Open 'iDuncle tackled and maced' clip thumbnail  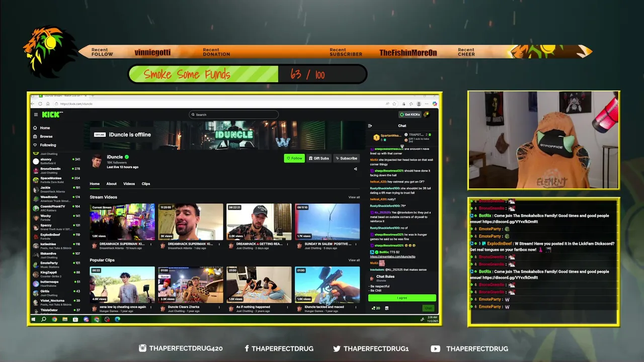328,285
